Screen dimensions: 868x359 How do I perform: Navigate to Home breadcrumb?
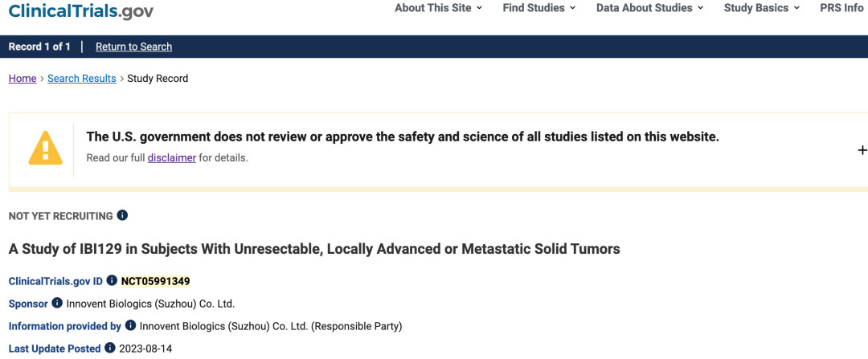23,79
